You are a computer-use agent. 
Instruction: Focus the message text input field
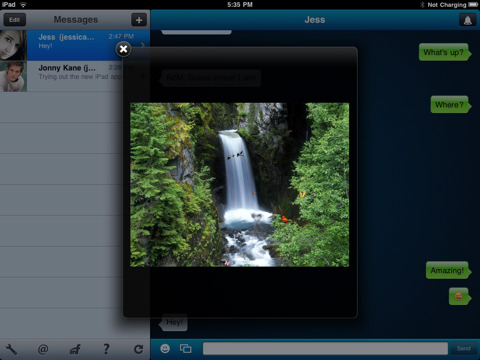point(325,348)
